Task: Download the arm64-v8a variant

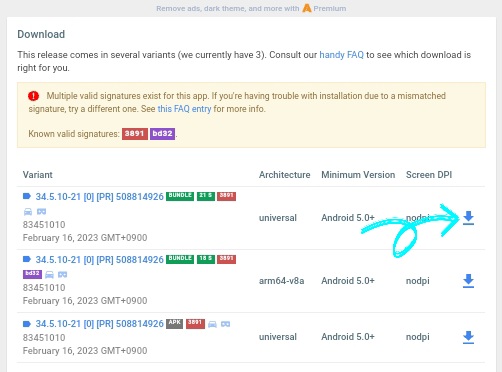Action: 468,281
